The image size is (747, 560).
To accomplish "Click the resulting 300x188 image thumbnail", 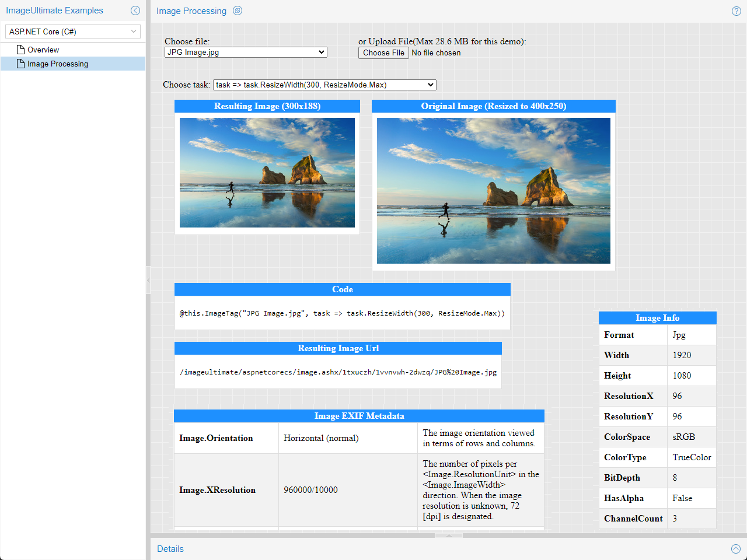I will (267, 172).
